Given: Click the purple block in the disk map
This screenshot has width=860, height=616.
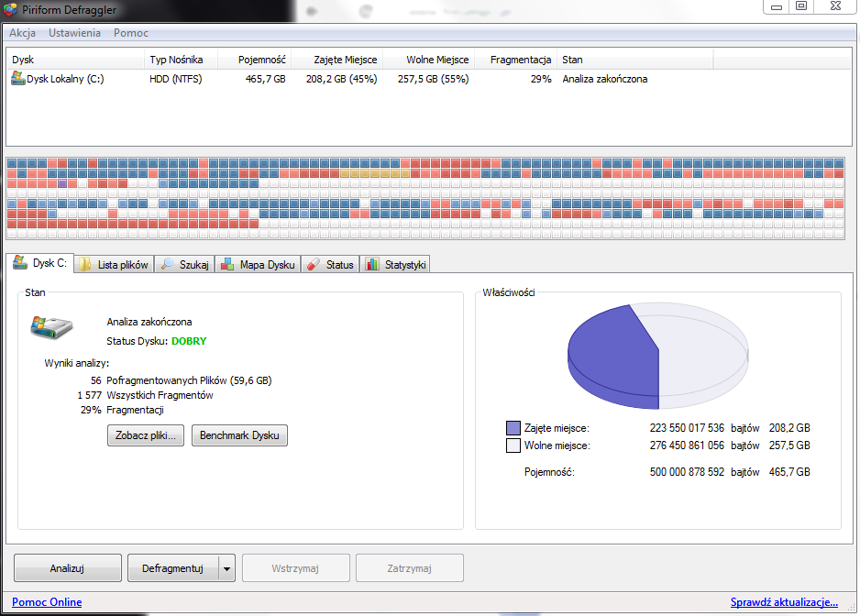Looking at the screenshot, I should point(62,183).
